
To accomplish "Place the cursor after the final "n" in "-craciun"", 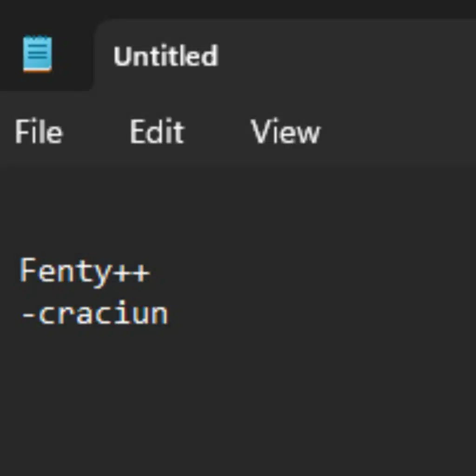I will [169, 314].
